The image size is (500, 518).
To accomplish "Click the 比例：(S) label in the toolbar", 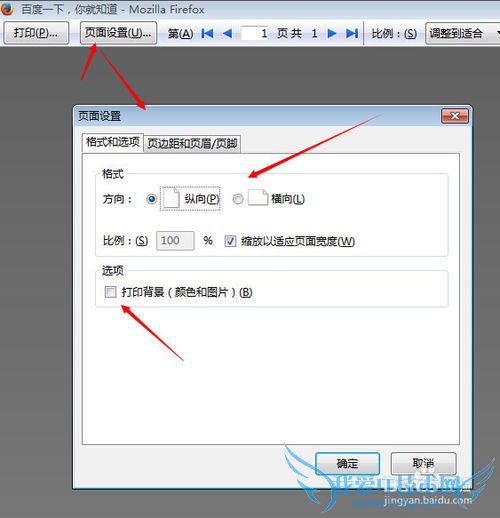I will pos(394,33).
